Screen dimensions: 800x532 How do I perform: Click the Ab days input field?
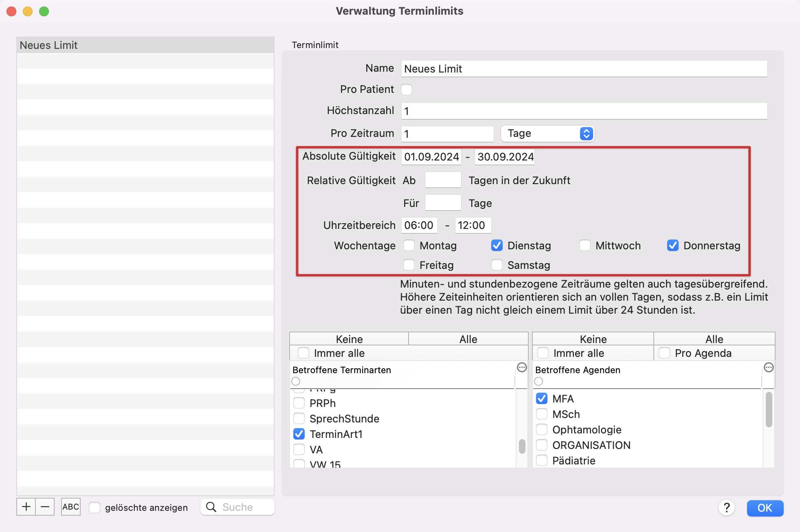(443, 180)
